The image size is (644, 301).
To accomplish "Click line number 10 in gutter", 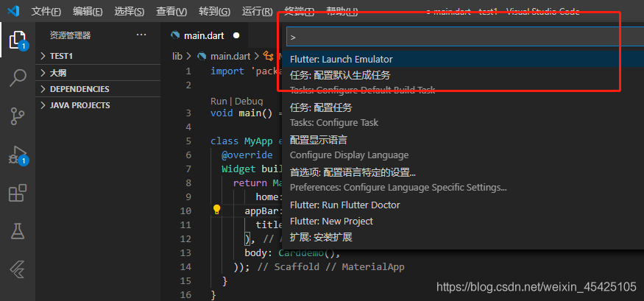I will coord(185,210).
